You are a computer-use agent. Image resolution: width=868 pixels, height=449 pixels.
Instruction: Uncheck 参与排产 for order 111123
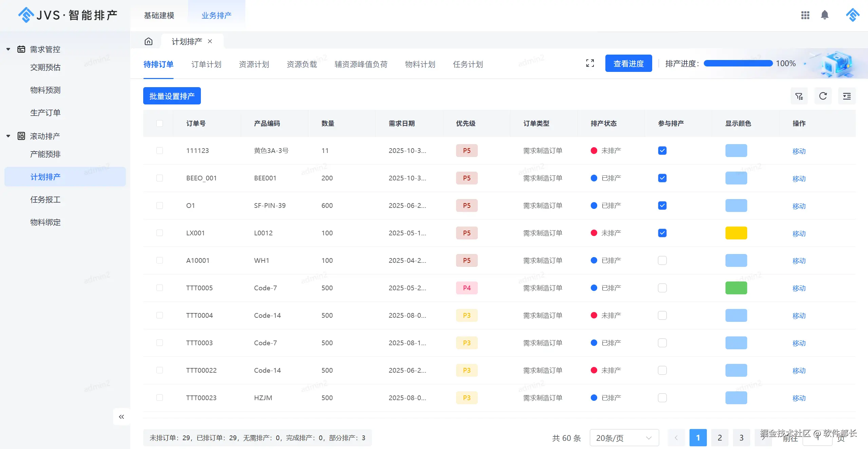662,151
